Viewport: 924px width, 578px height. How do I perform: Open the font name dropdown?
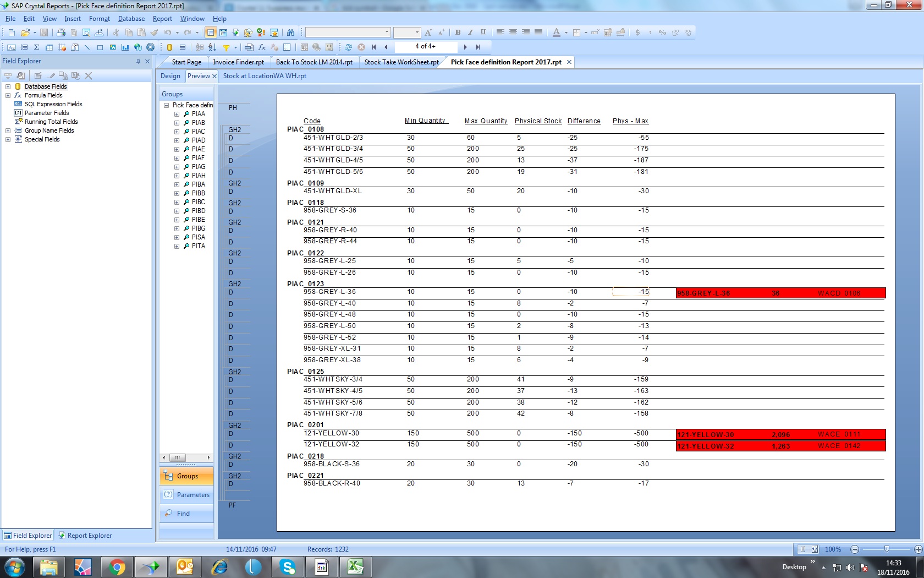tap(387, 32)
